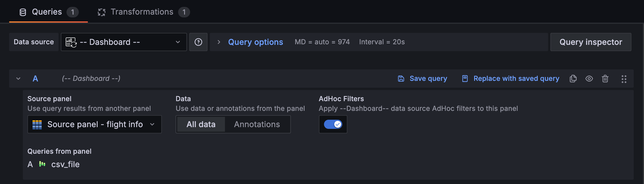Viewport: 644px width, 184px height.
Task: Switch to the Transformations tab
Action: pyautogui.click(x=142, y=12)
